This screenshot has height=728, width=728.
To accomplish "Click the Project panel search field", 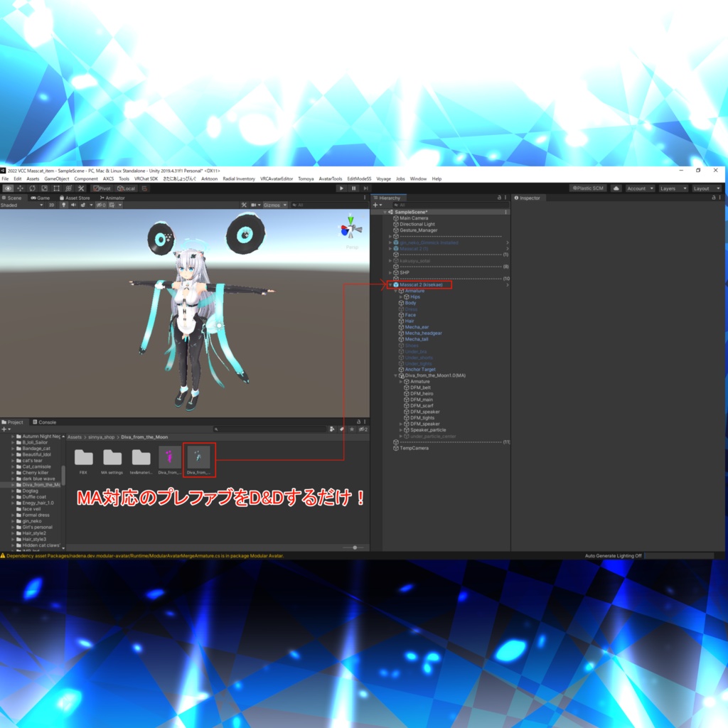I will click(269, 429).
